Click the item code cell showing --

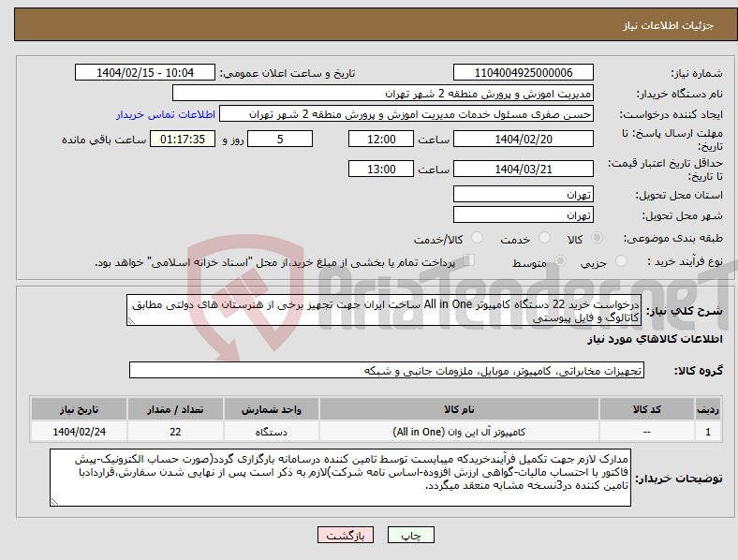coord(647,432)
